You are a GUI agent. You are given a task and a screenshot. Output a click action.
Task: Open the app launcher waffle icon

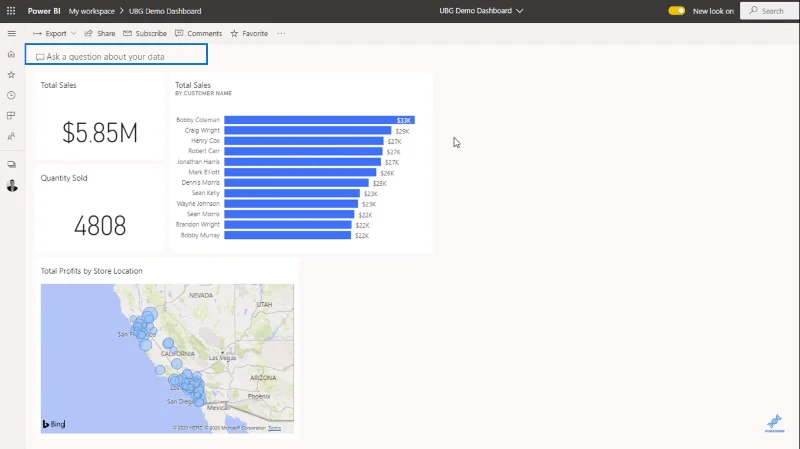[x=11, y=11]
